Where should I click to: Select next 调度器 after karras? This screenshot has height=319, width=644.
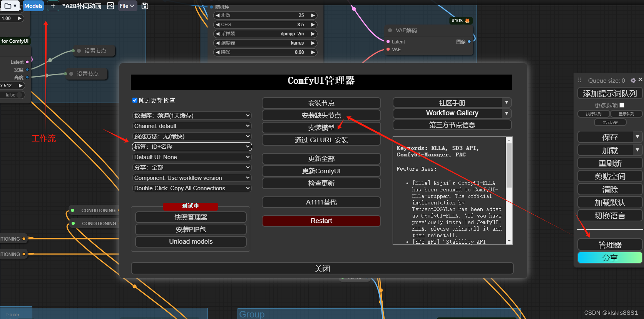coord(313,43)
